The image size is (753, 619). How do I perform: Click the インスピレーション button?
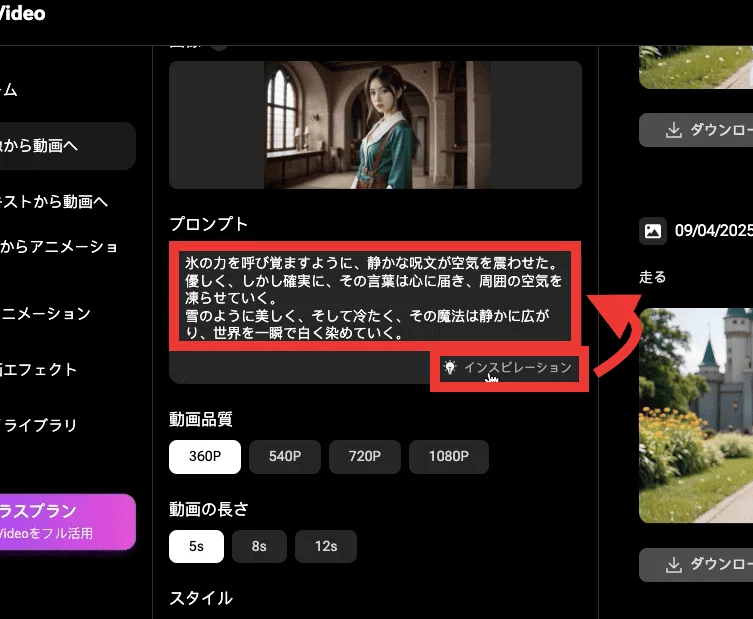[508, 368]
